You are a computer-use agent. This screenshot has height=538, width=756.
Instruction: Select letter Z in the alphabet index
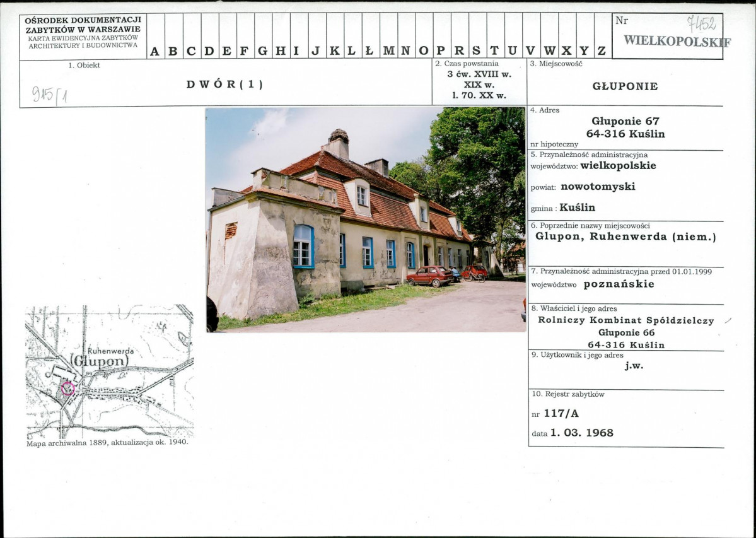(x=602, y=51)
